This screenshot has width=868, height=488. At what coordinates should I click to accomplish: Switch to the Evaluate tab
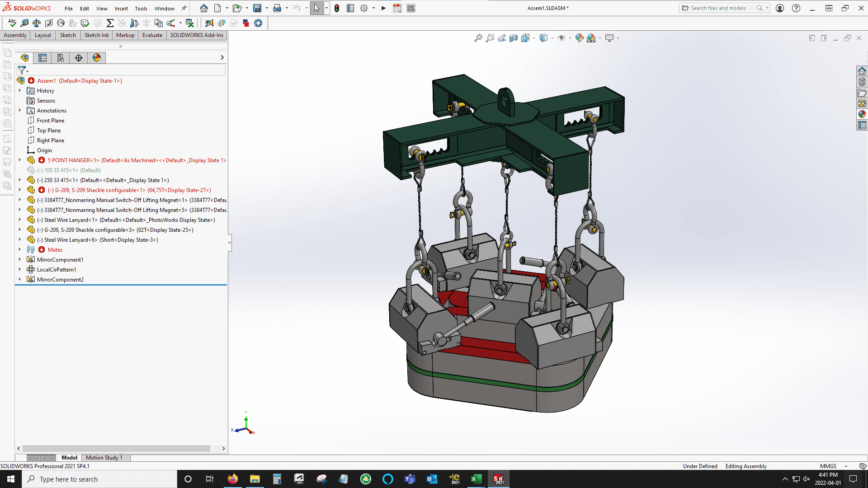tap(152, 35)
